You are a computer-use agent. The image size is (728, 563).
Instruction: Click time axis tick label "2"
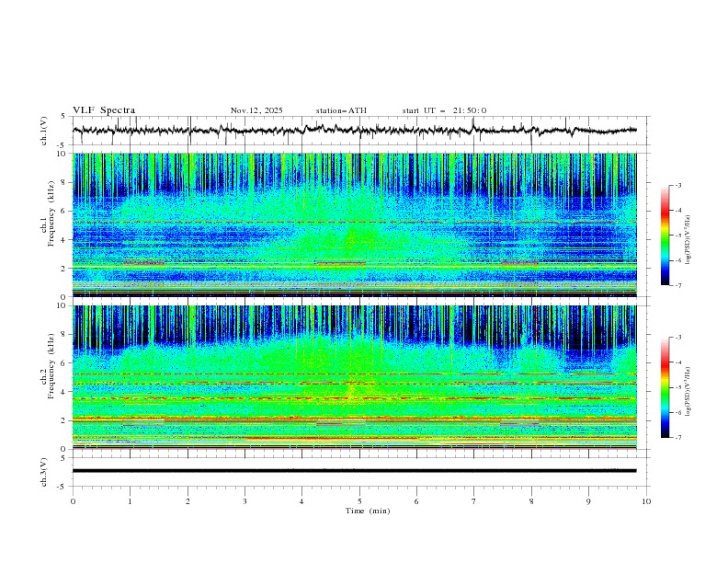click(188, 501)
